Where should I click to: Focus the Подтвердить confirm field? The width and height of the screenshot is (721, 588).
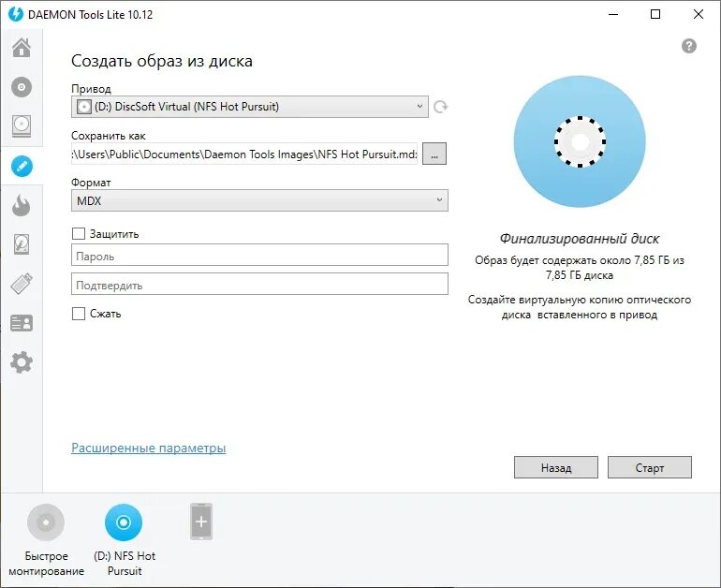259,284
